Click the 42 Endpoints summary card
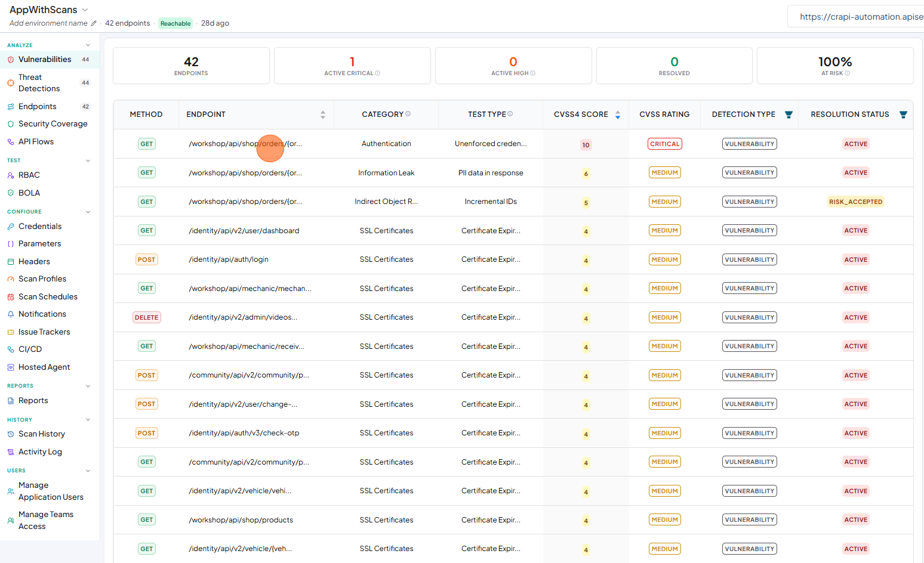Image resolution: width=924 pixels, height=563 pixels. pyautogui.click(x=191, y=66)
